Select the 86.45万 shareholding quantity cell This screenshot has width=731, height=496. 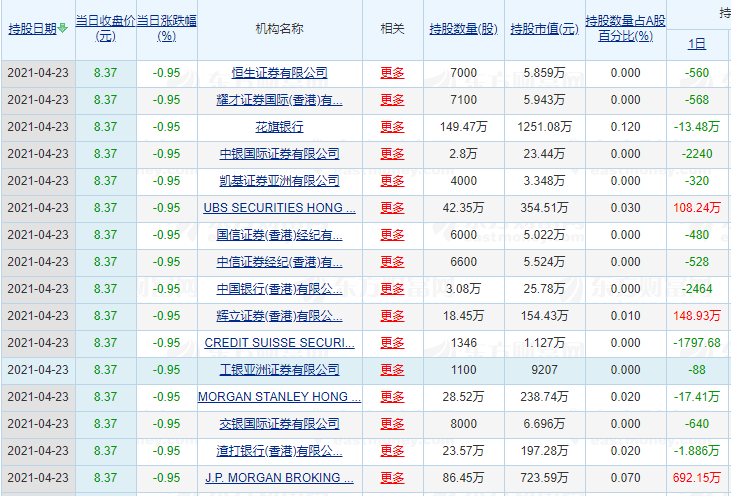[x=463, y=478]
